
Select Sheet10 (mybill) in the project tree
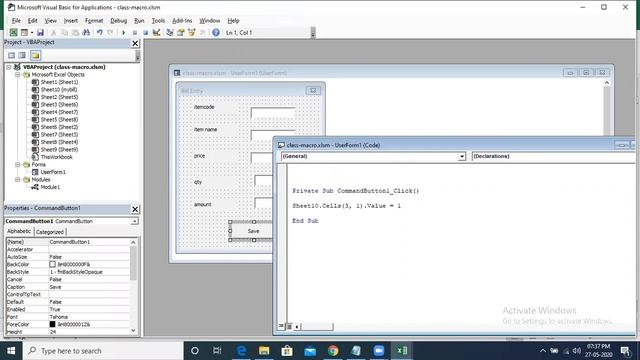pos(58,89)
